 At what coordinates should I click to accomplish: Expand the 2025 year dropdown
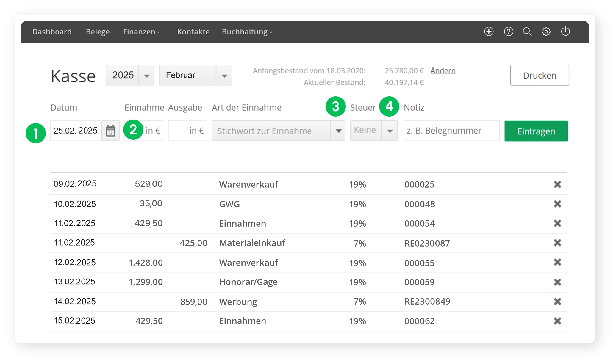146,76
